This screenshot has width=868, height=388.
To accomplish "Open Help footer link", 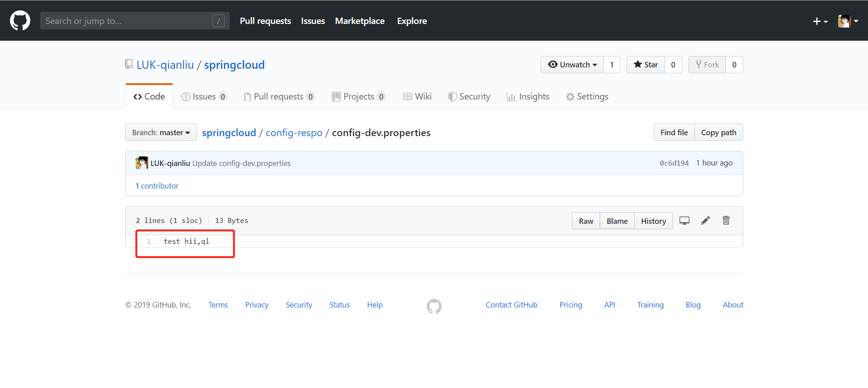I will [375, 305].
